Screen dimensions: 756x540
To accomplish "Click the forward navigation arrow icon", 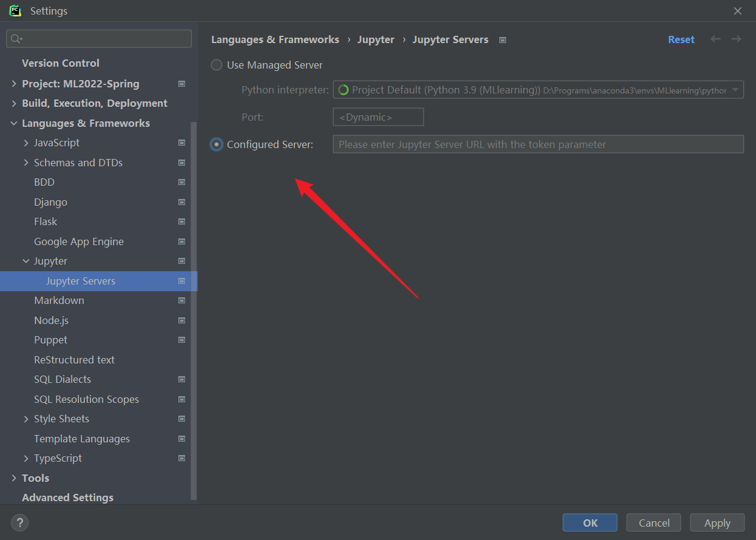I will (x=736, y=39).
